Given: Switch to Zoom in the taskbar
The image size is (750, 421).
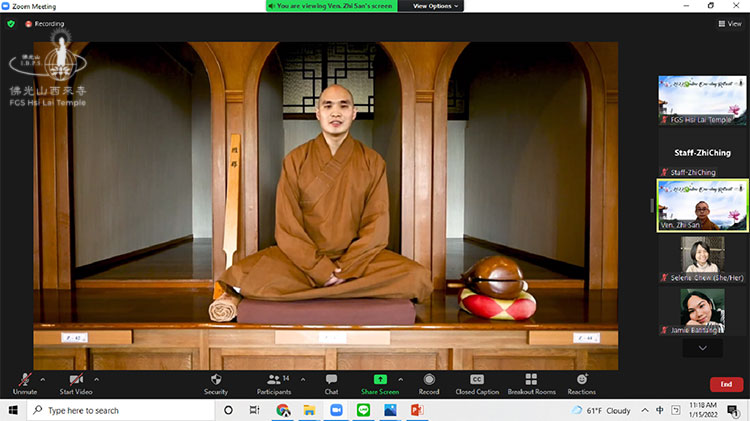Looking at the screenshot, I should point(336,410).
